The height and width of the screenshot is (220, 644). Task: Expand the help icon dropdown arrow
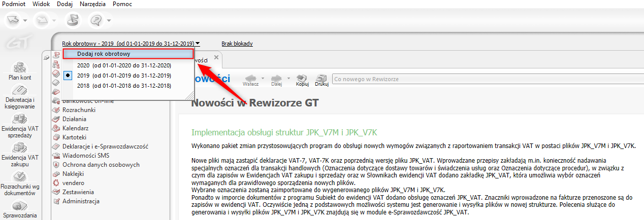[x=109, y=21]
